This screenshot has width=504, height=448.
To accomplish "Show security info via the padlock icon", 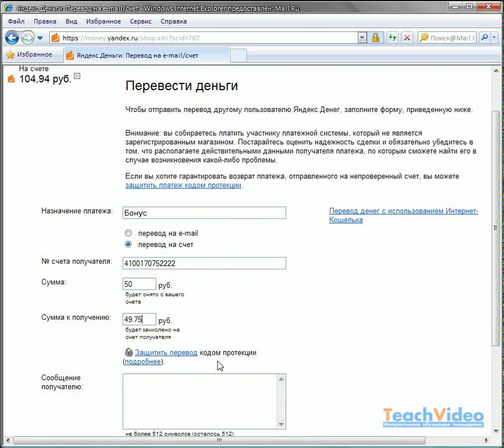I will [x=375, y=38].
